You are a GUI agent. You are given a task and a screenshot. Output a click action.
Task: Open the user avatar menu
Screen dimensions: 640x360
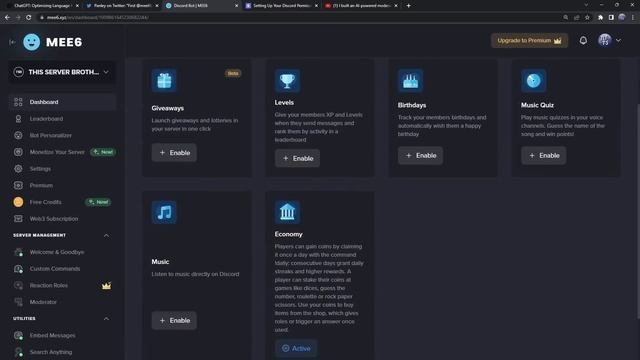click(604, 40)
